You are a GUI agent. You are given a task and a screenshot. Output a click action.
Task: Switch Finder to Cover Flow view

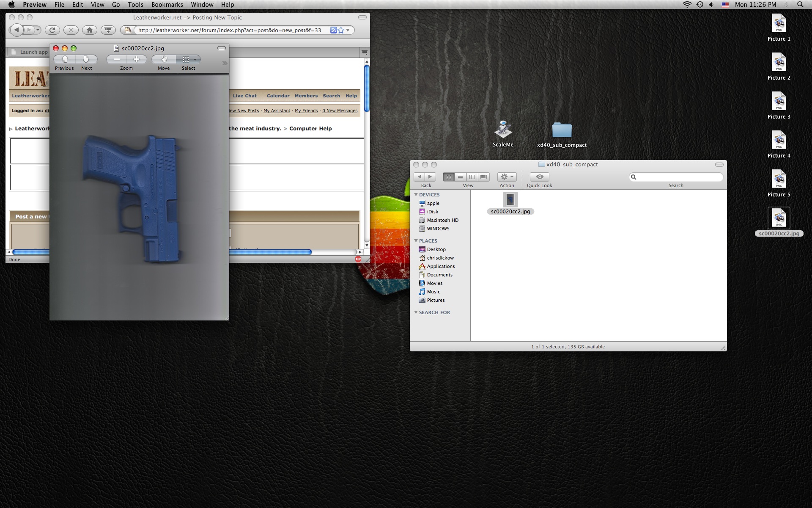[484, 177]
